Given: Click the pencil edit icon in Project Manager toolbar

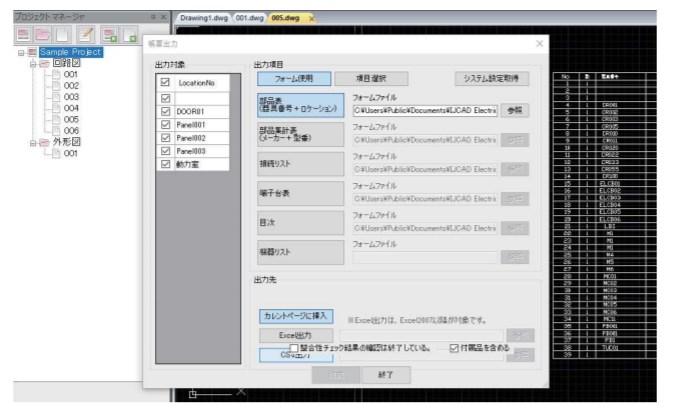Looking at the screenshot, I should pos(86,34).
